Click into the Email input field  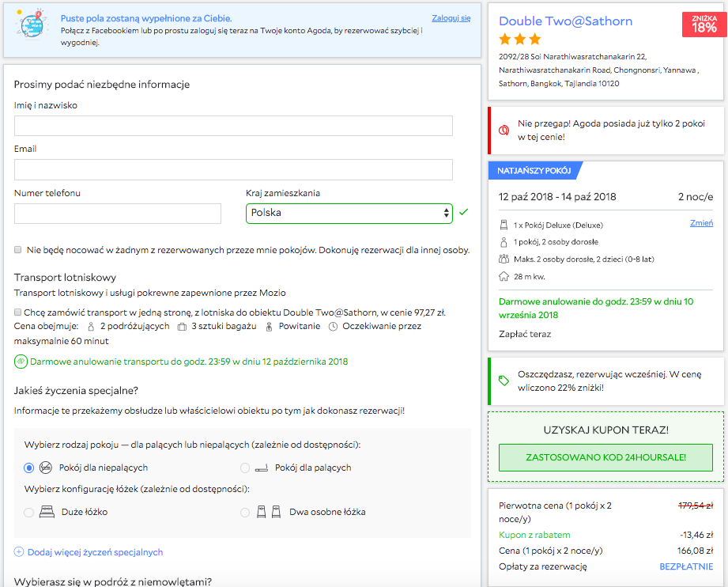click(233, 169)
